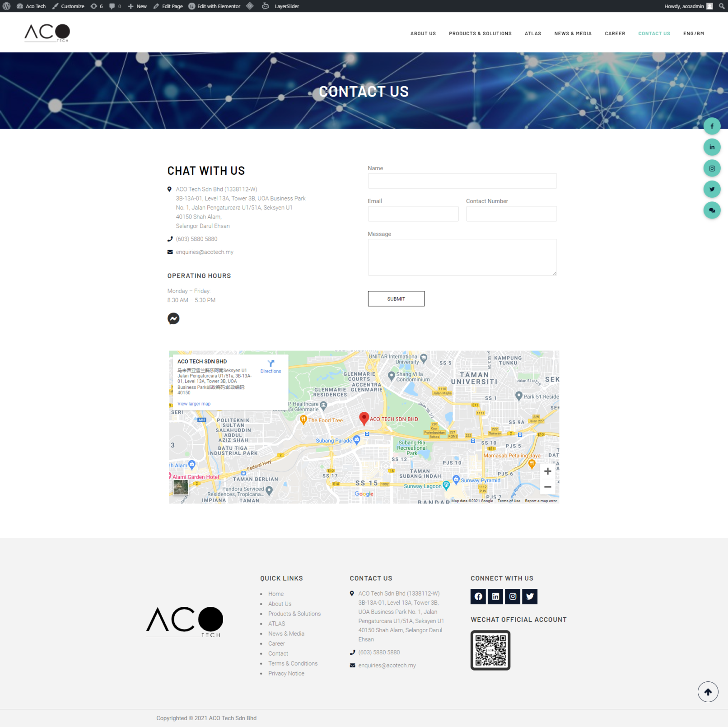Click the View larger map link
The width and height of the screenshot is (728, 727).
[194, 404]
